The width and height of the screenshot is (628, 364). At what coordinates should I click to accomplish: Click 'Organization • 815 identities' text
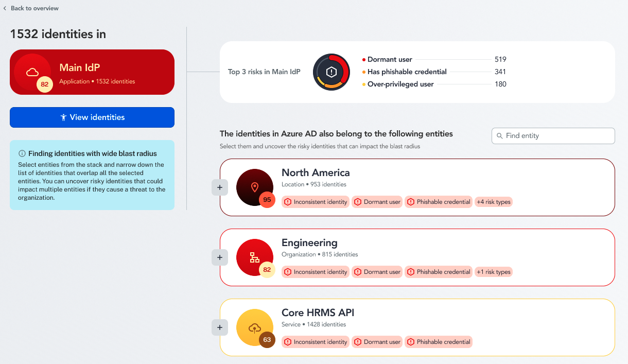320,254
